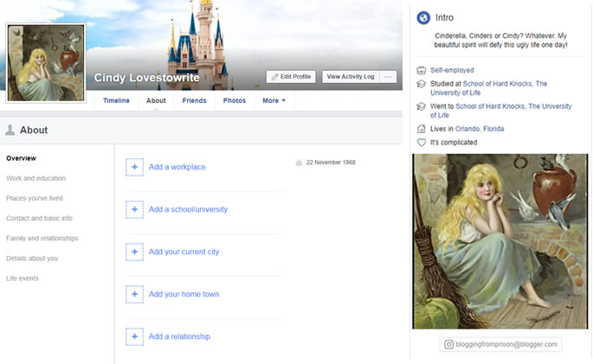Click the large Cinderella image in Intro
This screenshot has height=364, width=593.
tap(502, 241)
